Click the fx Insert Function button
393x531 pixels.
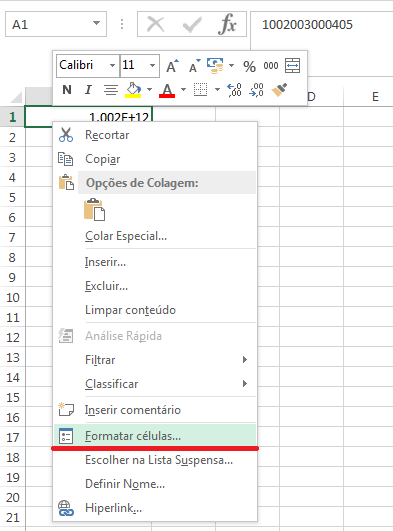pyautogui.click(x=228, y=24)
